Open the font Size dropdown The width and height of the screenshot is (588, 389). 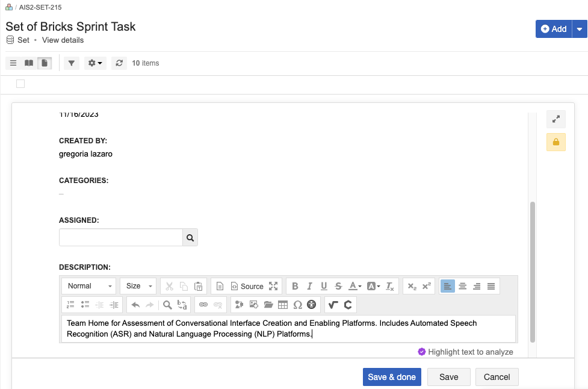coord(139,286)
